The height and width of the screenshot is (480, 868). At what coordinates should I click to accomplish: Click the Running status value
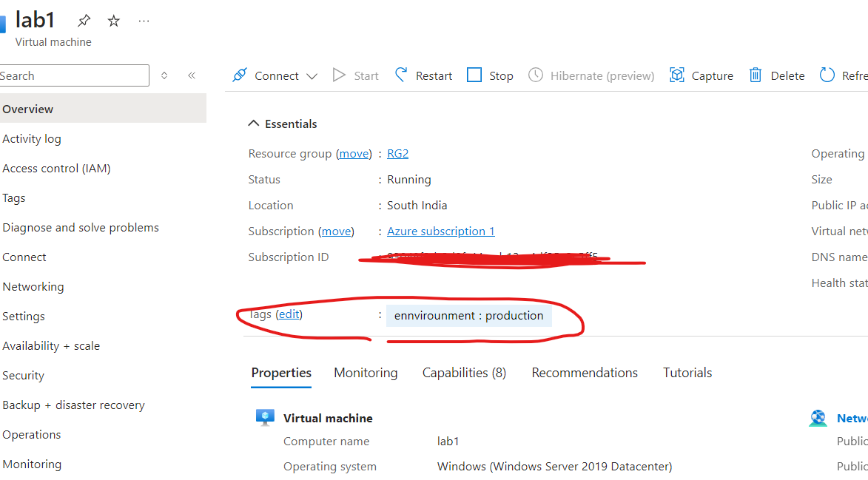pyautogui.click(x=409, y=179)
